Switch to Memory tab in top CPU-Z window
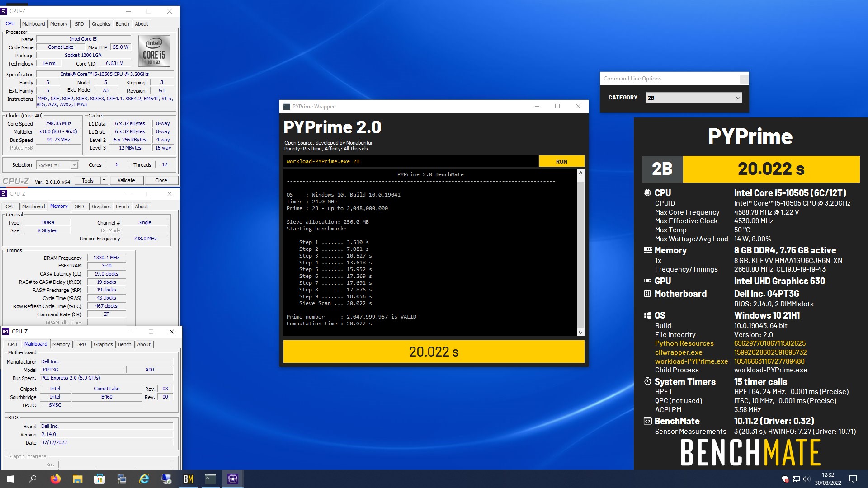Viewport: 868px width, 488px height. tap(59, 24)
